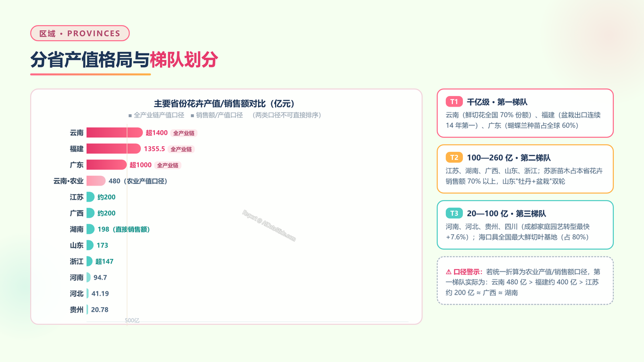
Task: Click the 河北 row label in the chart
Action: click(x=77, y=294)
